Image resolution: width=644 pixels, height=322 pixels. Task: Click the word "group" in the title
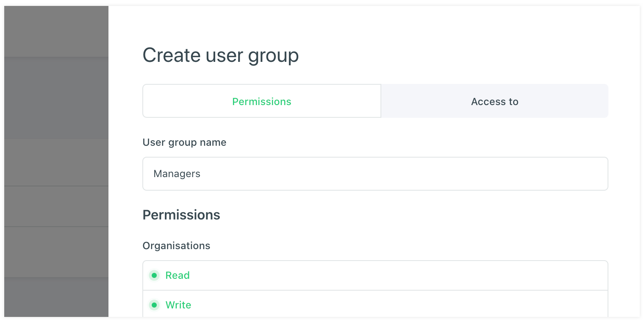tap(273, 56)
